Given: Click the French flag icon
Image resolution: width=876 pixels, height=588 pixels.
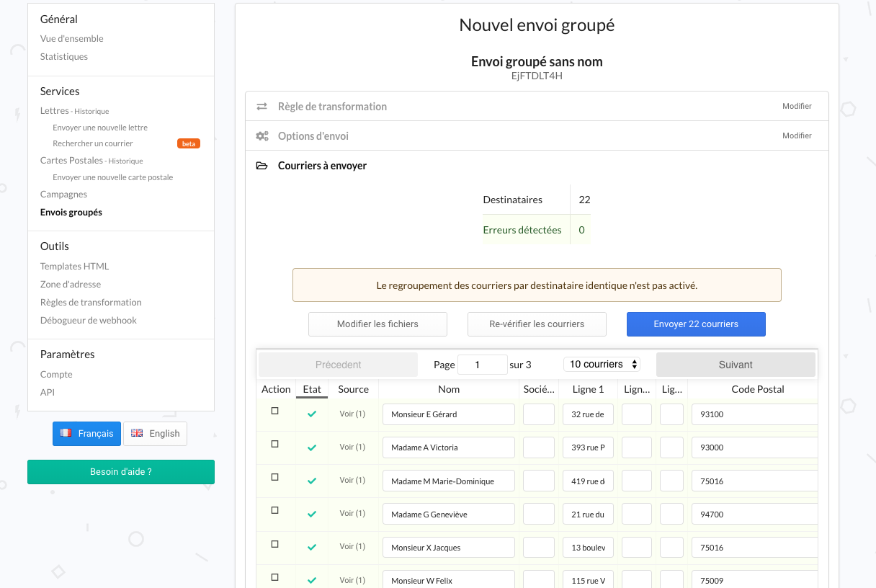Looking at the screenshot, I should 66,433.
